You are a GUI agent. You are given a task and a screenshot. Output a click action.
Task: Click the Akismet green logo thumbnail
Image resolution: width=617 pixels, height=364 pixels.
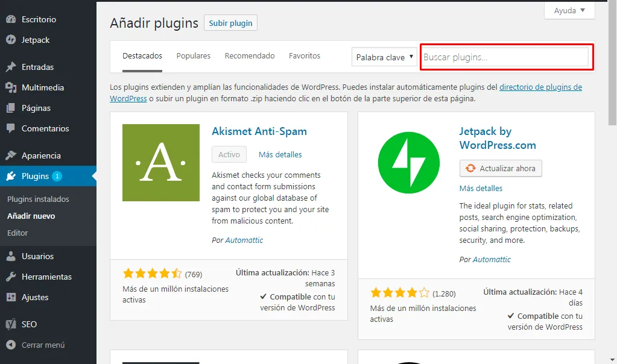(161, 163)
